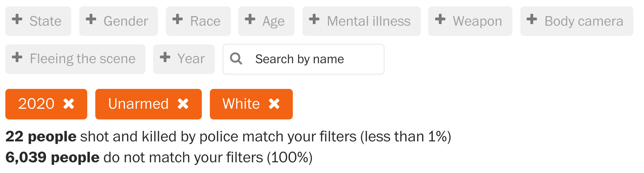Click the plus icon on Body camera
This screenshot has height=173, width=644.
tap(532, 19)
